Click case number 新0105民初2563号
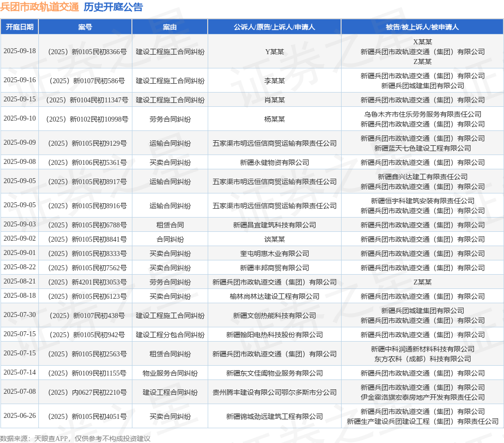 point(88,354)
